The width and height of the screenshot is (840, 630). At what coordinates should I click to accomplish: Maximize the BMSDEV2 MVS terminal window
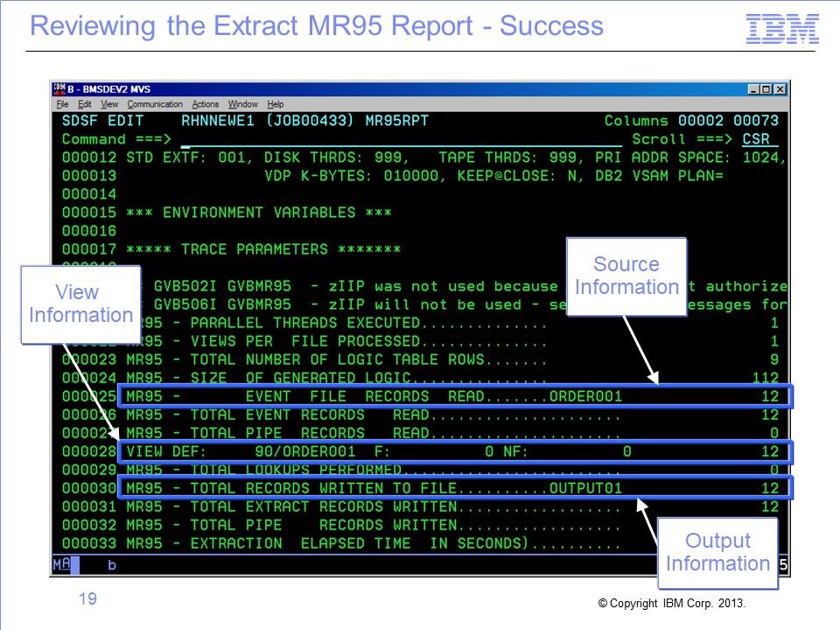[x=767, y=89]
